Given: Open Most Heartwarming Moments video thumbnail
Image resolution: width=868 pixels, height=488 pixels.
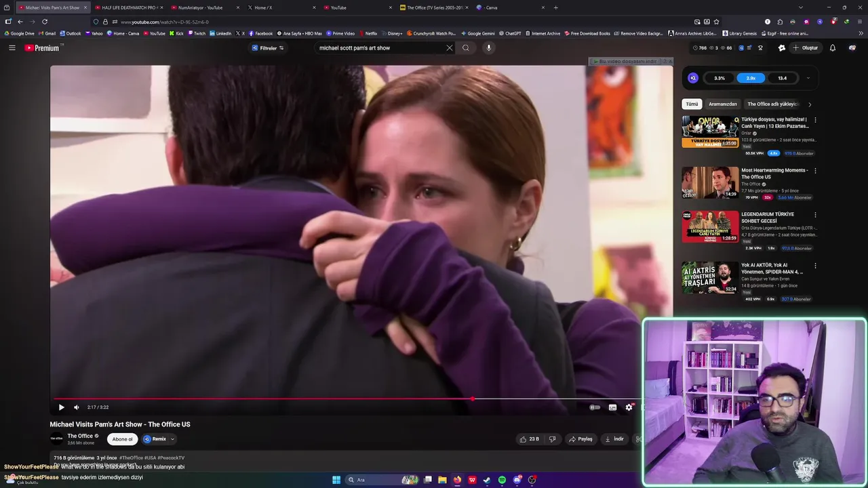Looking at the screenshot, I should click(710, 182).
